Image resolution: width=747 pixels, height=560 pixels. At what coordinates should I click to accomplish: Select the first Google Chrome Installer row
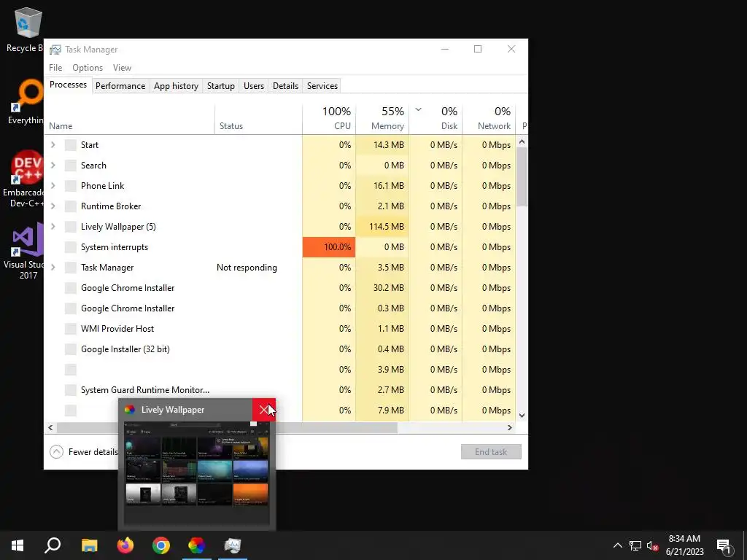[280, 288]
